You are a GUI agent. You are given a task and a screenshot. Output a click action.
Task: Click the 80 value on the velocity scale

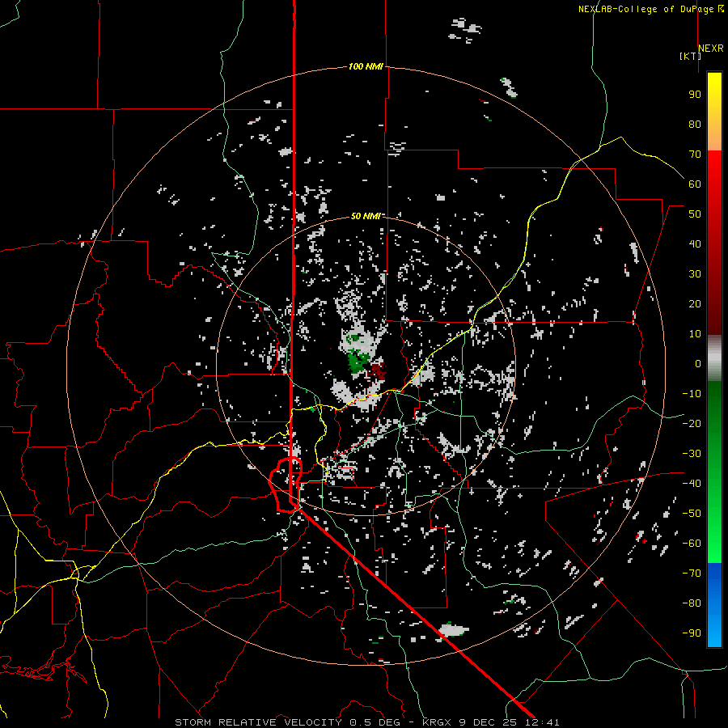[695, 124]
